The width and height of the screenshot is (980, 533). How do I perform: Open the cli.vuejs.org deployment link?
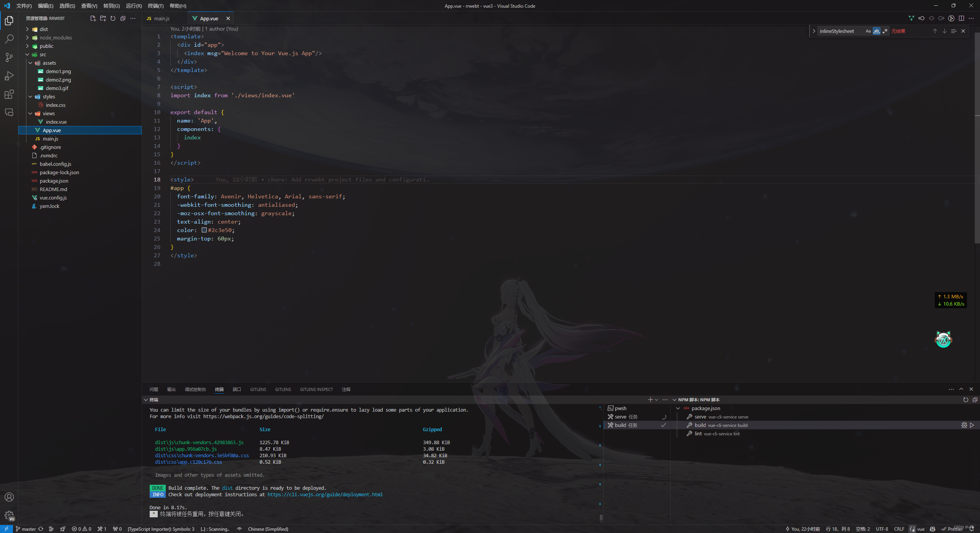[x=325, y=494]
